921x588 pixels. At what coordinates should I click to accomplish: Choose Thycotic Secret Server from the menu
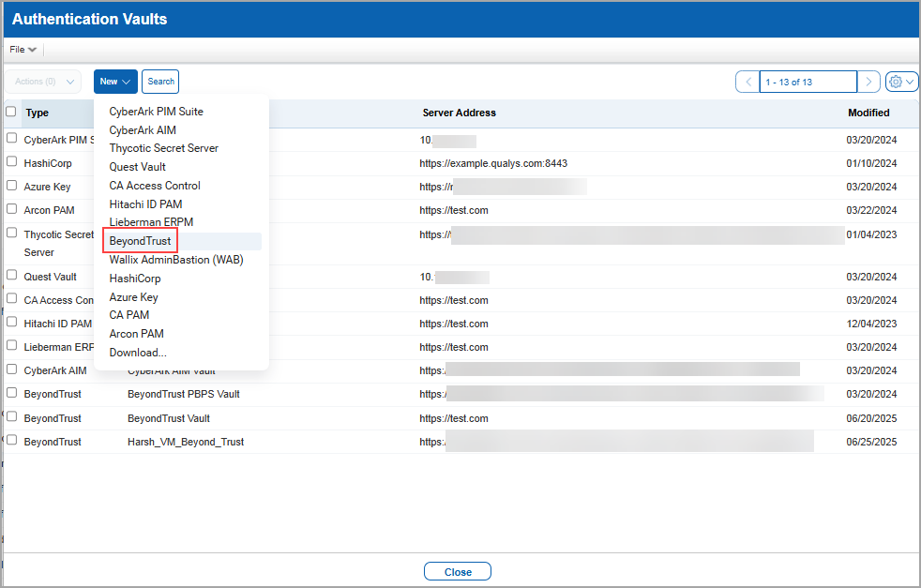pyautogui.click(x=163, y=148)
